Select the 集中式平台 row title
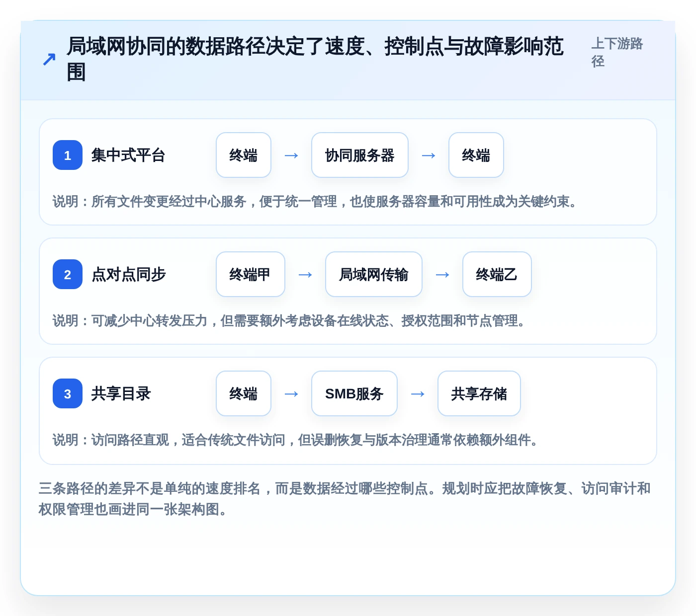The width and height of the screenshot is (696, 616). (x=128, y=155)
